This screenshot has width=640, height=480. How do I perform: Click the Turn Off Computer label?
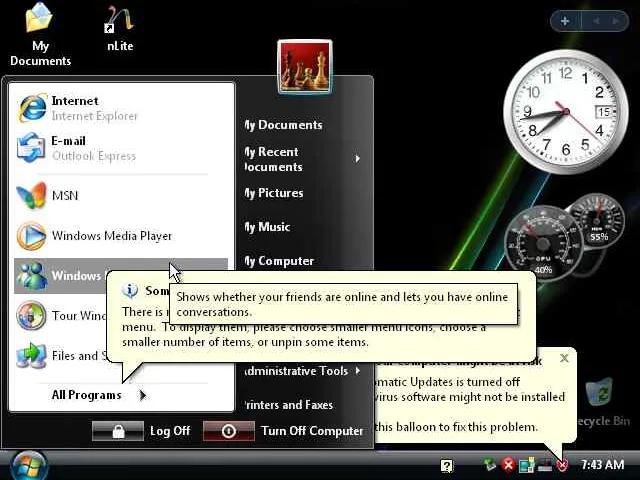pyautogui.click(x=312, y=431)
